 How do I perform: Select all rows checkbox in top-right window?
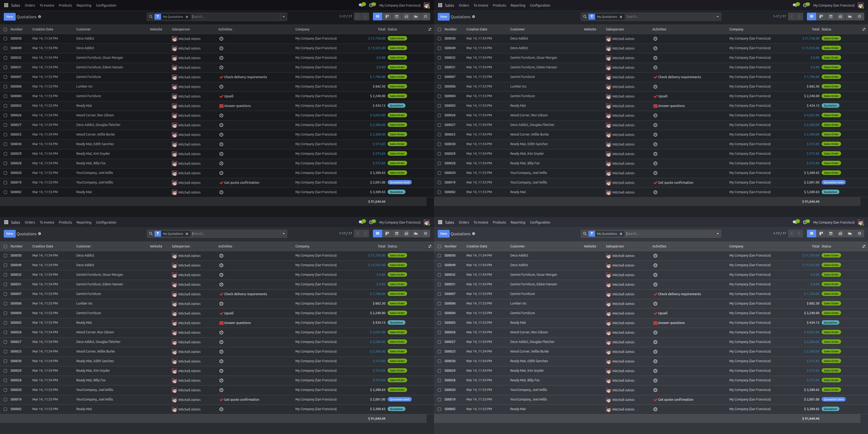coord(439,29)
